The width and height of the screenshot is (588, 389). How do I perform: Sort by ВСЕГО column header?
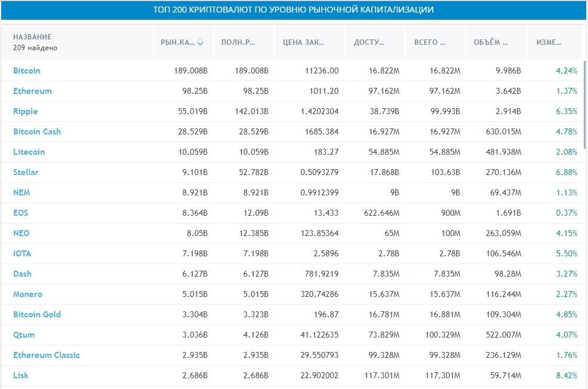click(430, 42)
